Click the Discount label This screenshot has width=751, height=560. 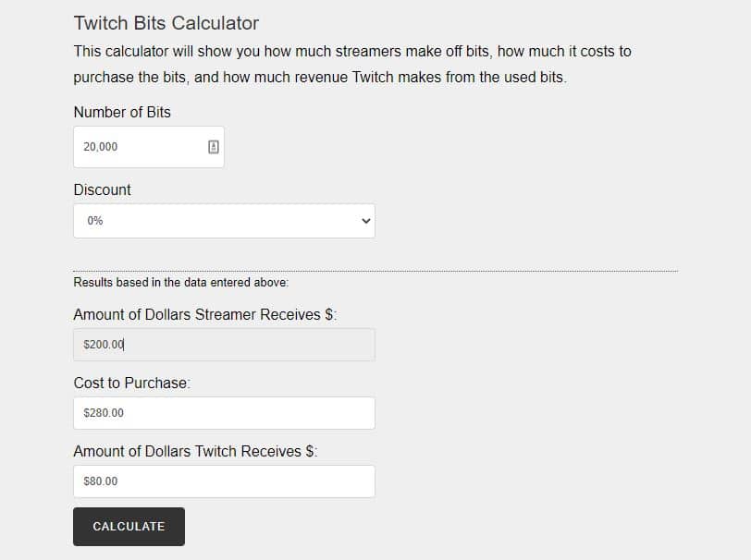point(102,189)
